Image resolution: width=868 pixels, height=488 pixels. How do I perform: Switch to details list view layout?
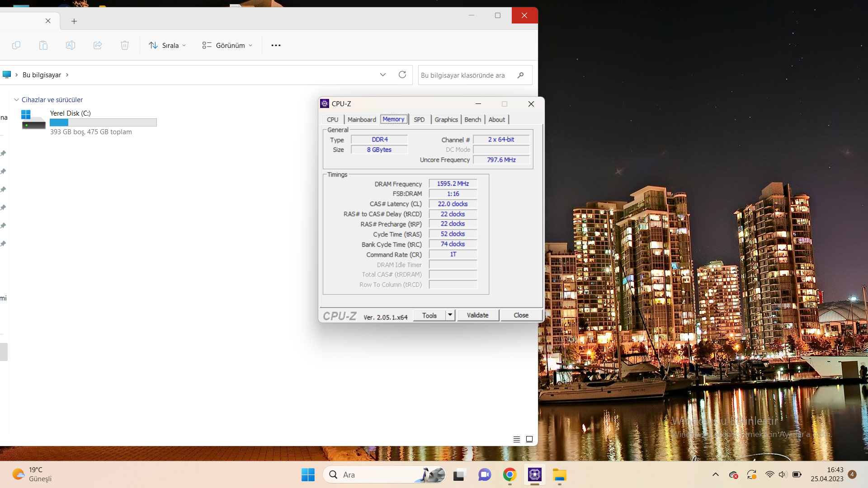tap(517, 439)
